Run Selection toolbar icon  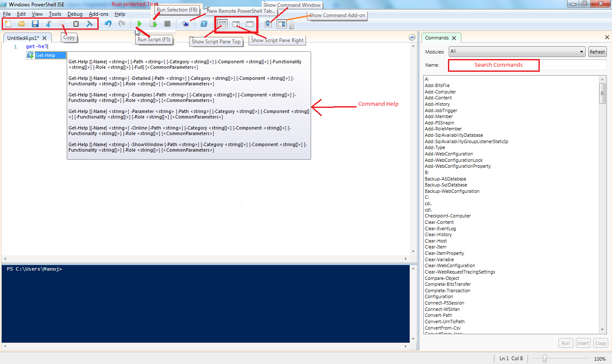point(153,24)
